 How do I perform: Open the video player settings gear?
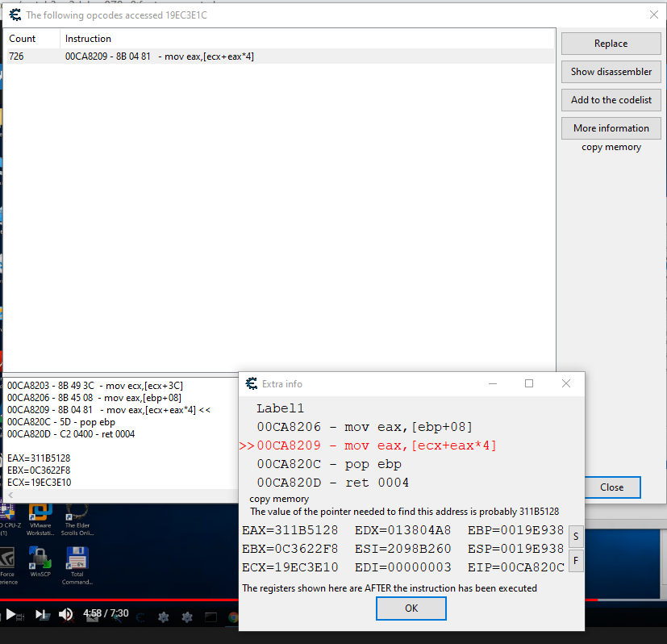(187, 615)
